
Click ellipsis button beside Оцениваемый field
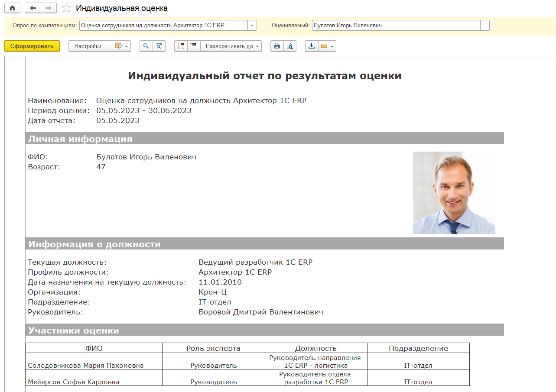(x=485, y=26)
